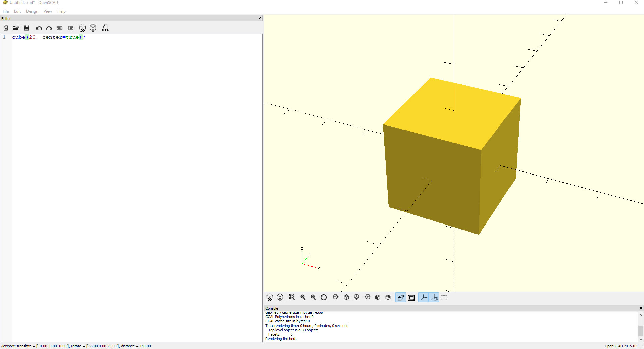
Task: Reset the 3D view orientation
Action: (324, 297)
